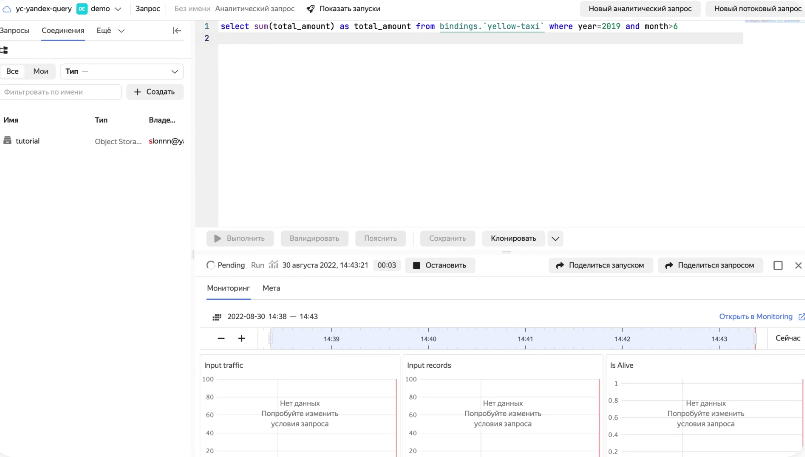Viewport: 805px width, 457px height.
Task: Click the tutorial connection storage icon
Action: (7, 141)
